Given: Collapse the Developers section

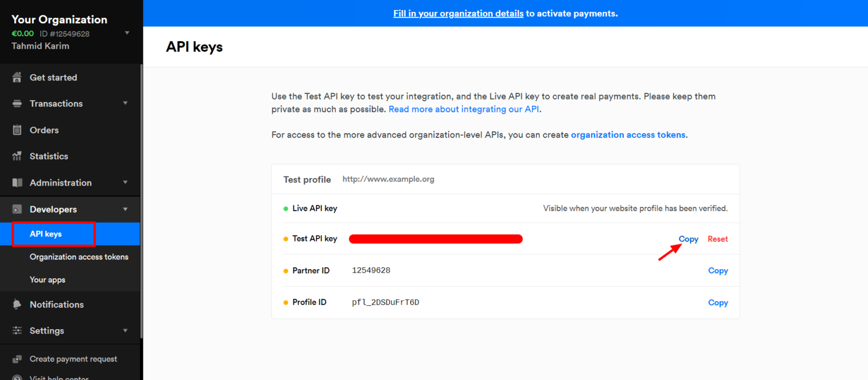Looking at the screenshot, I should 126,209.
